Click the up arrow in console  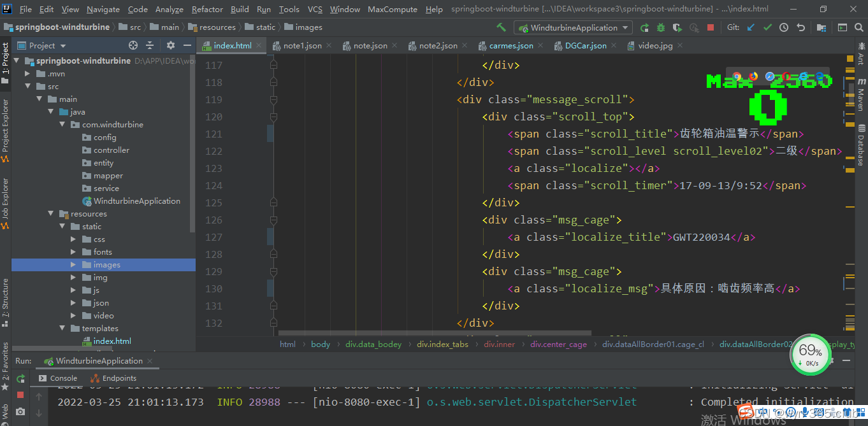tap(39, 397)
